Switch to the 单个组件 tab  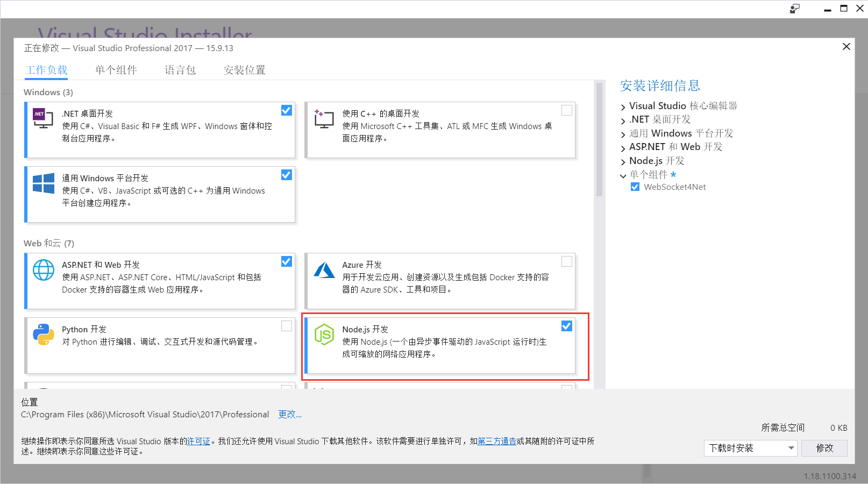(116, 70)
